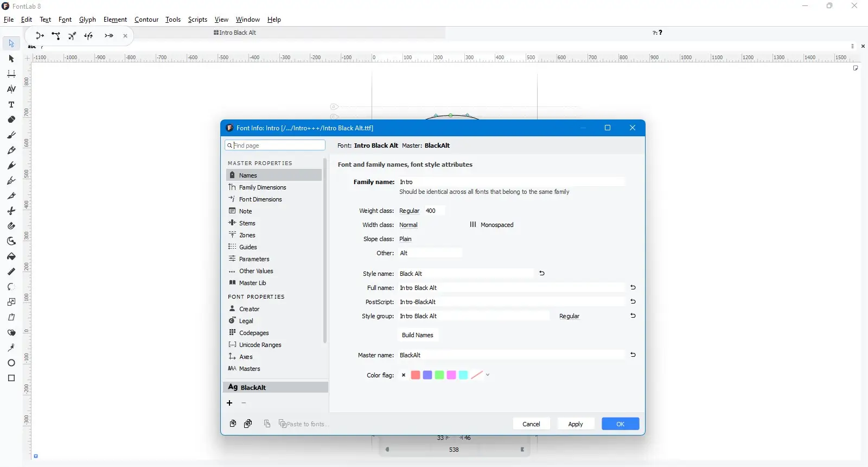
Task: Select the Magnet tool
Action: pyautogui.click(x=11, y=226)
